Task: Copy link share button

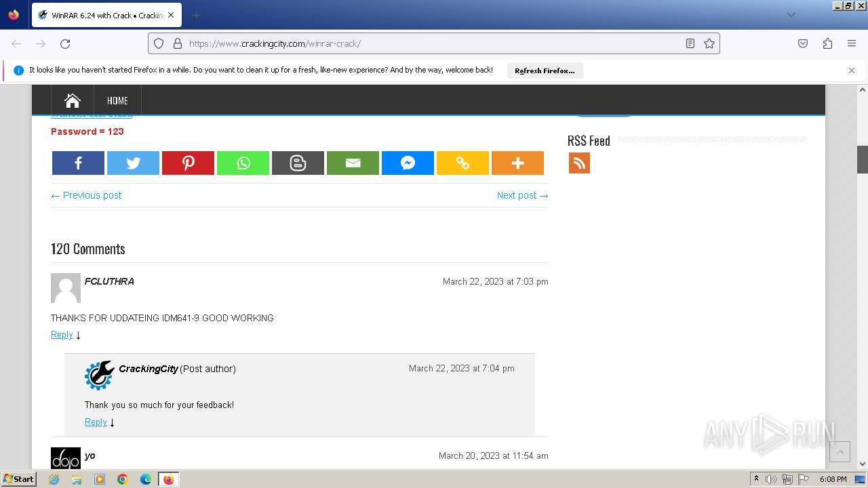Action: tap(462, 163)
